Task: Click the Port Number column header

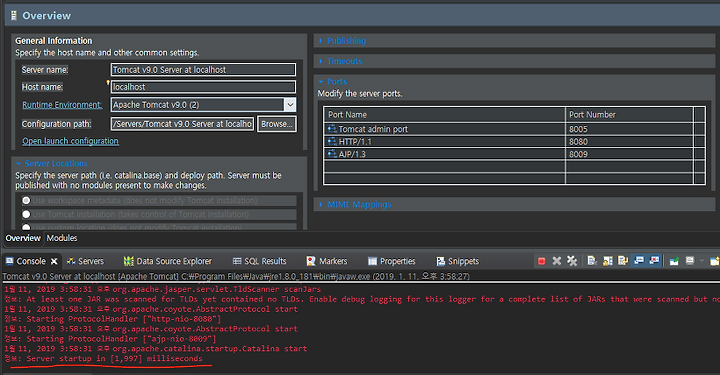Action: click(x=629, y=114)
